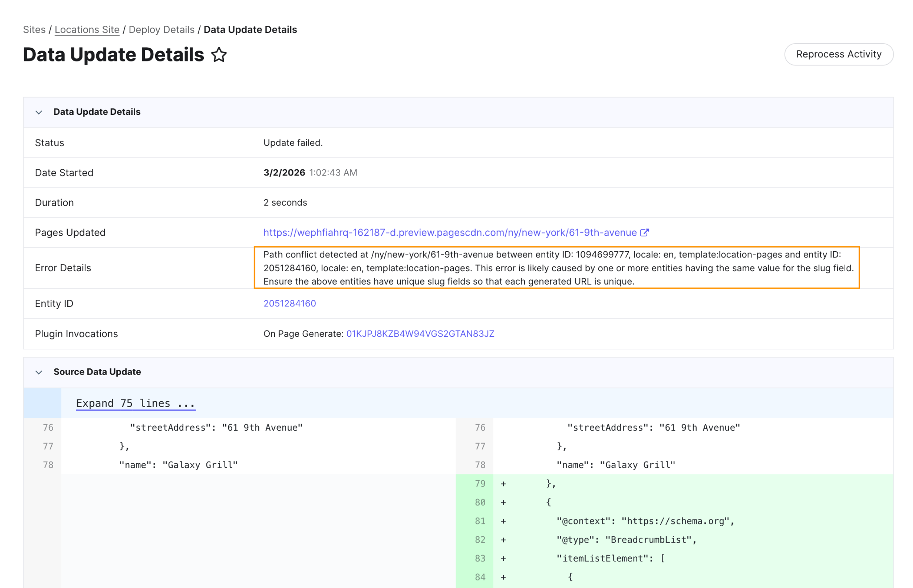Click the Reprocess Activity button

(839, 54)
